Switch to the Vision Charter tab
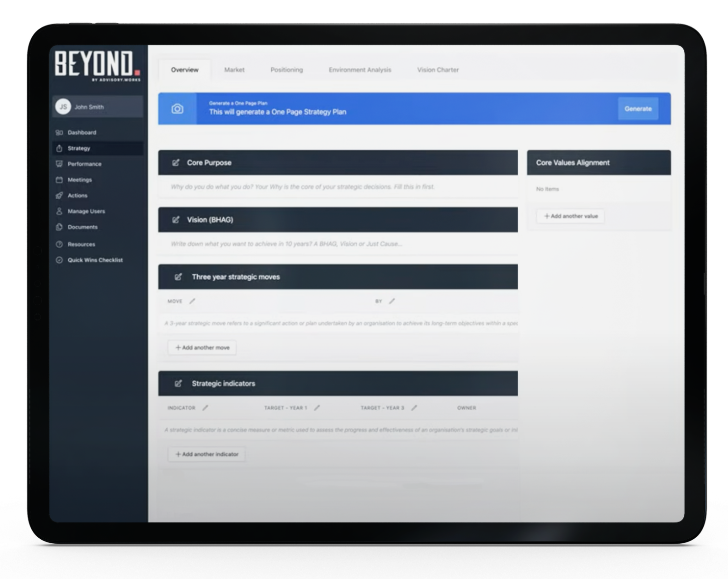 pyautogui.click(x=438, y=70)
